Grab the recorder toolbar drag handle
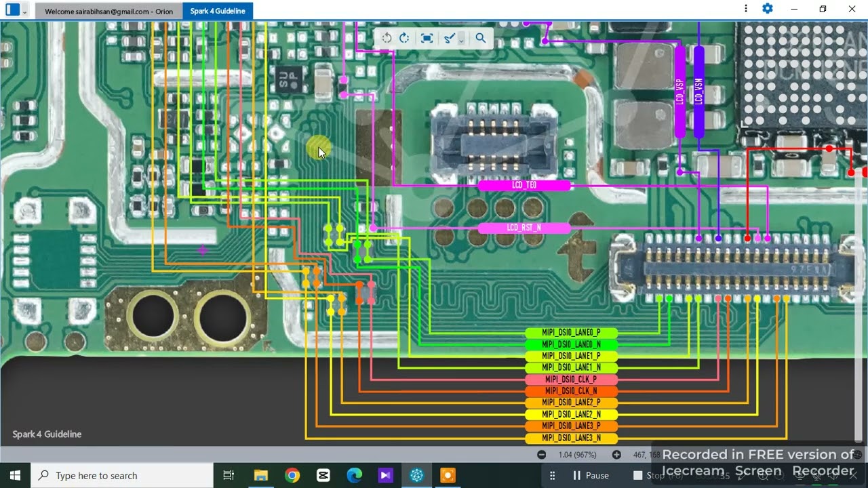The width and height of the screenshot is (868, 488). [x=551, y=476]
